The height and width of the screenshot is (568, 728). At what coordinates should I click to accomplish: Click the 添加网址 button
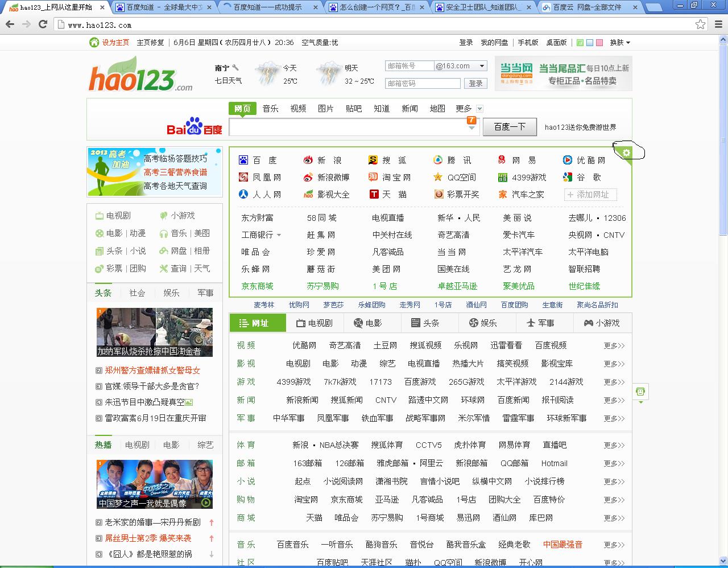tap(590, 195)
